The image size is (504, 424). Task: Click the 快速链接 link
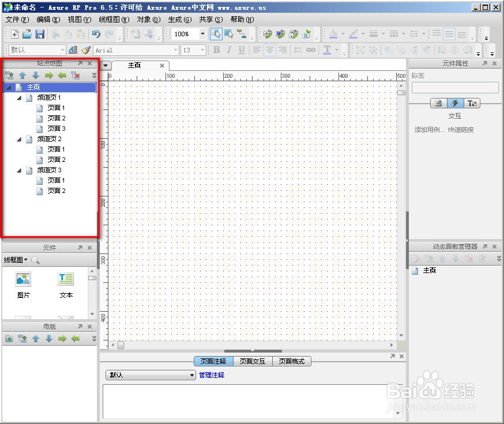461,130
